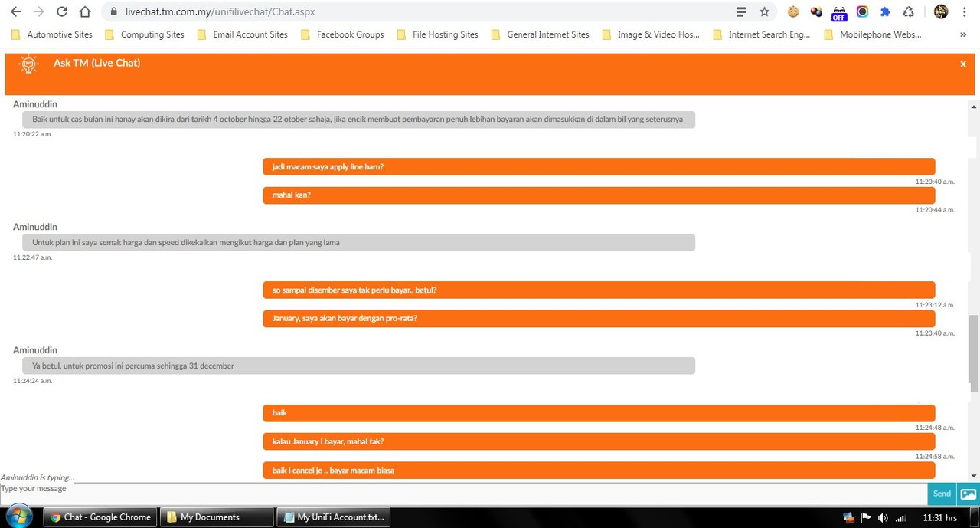This screenshot has width=980, height=528.
Task: Switch to Chat - Google Chrome taskbar item
Action: coord(100,517)
